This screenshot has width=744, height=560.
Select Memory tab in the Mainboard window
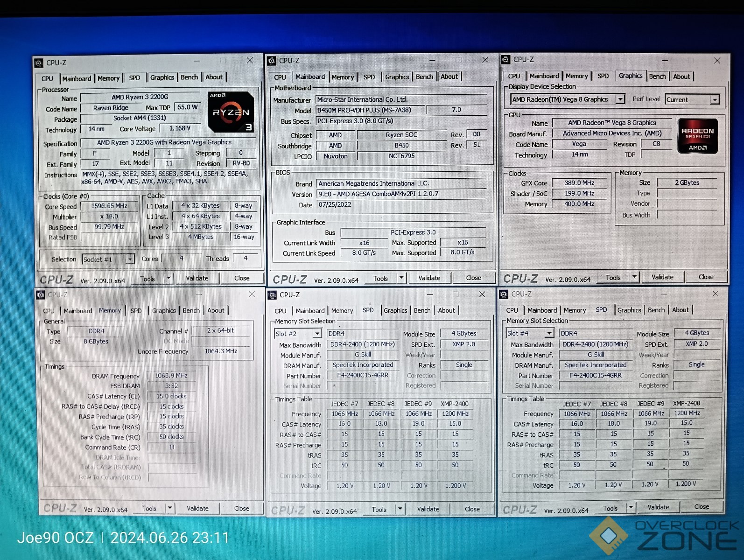343,77
